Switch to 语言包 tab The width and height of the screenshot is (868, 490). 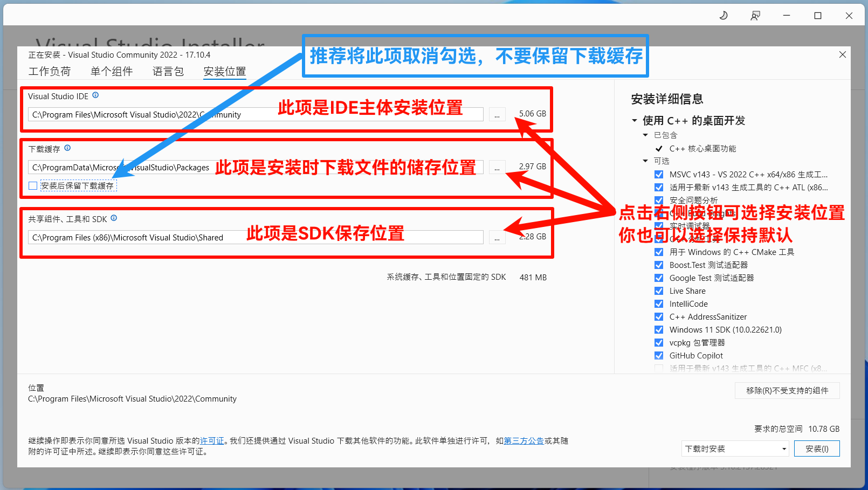point(168,71)
